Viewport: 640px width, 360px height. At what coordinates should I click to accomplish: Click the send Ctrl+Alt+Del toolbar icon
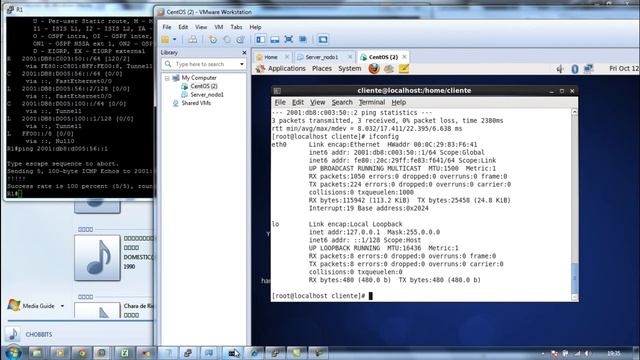pos(193,40)
